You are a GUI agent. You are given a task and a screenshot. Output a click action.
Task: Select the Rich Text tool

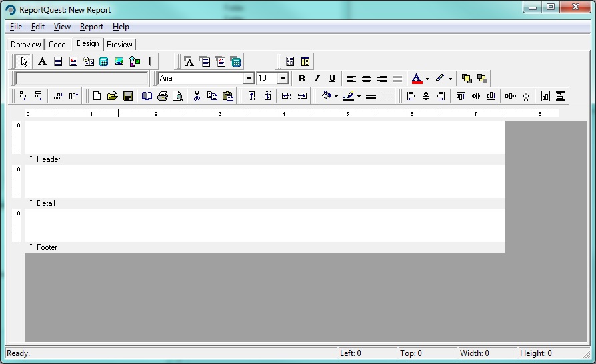(73, 61)
